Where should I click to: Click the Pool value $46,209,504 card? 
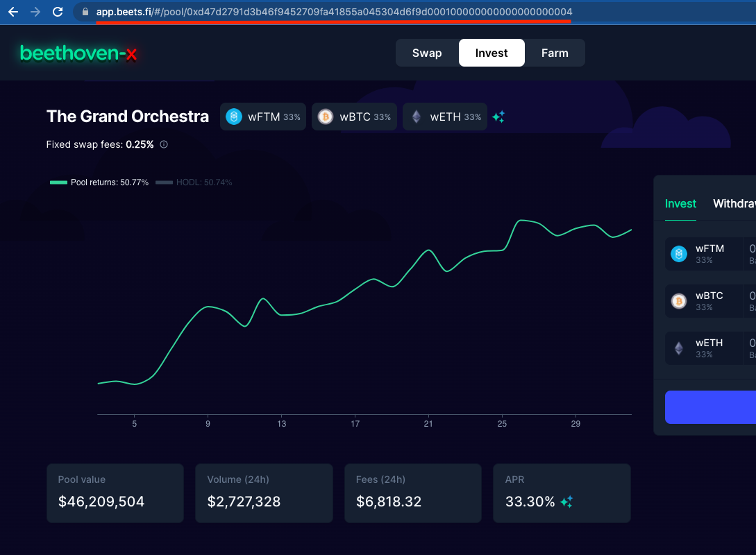(115, 493)
